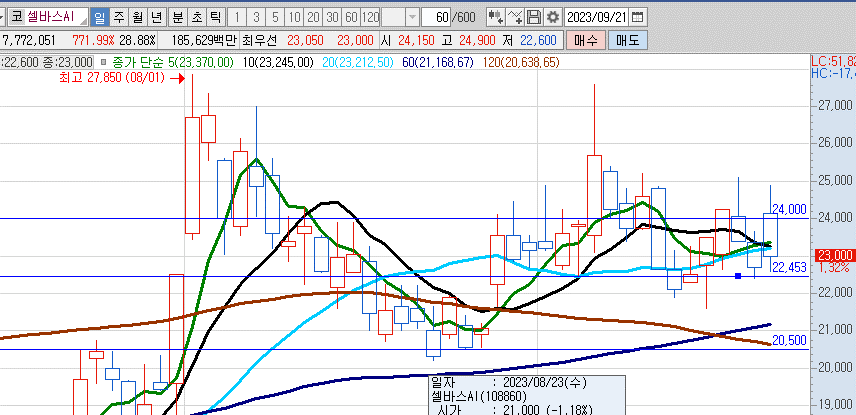
Task: Click the 매도 sell button
Action: pyautogui.click(x=627, y=40)
